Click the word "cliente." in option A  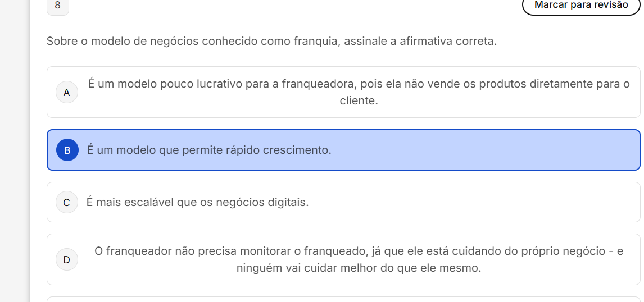point(359,101)
